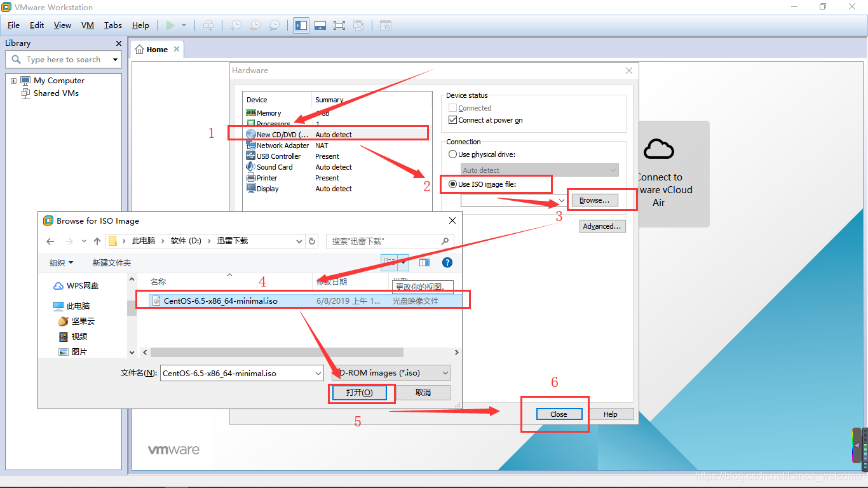Viewport: 868px width, 488px height.
Task: Click Advanced... button
Action: tap(602, 226)
